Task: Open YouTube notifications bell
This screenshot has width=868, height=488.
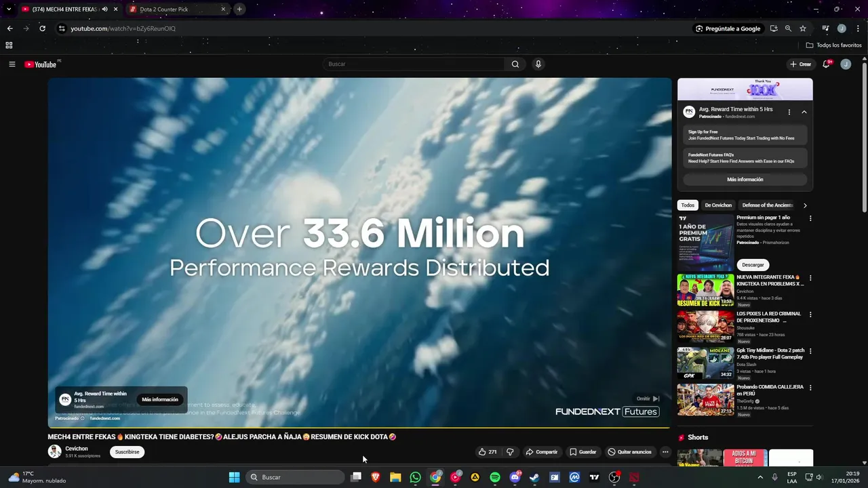Action: pos(827,64)
